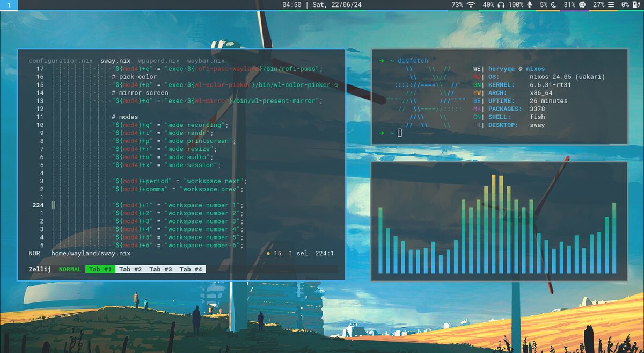Screen dimensions: 644x353
Task: Click the 0% battery value
Action: 625,5
